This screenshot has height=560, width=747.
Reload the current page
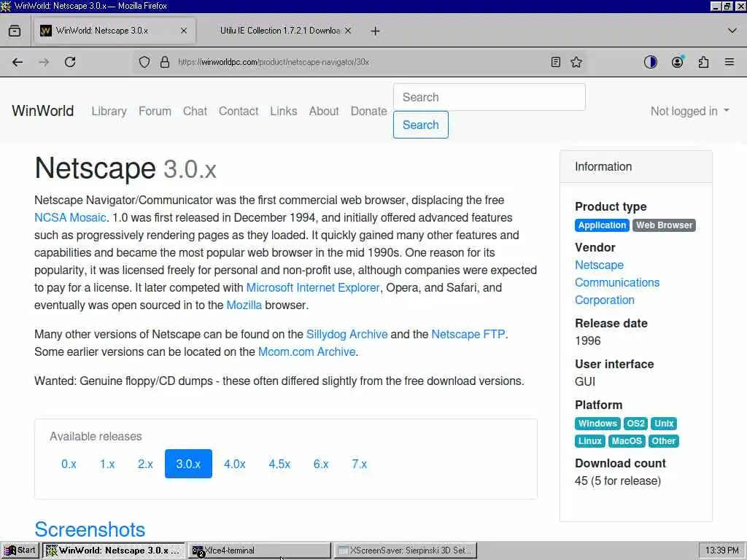[70, 62]
